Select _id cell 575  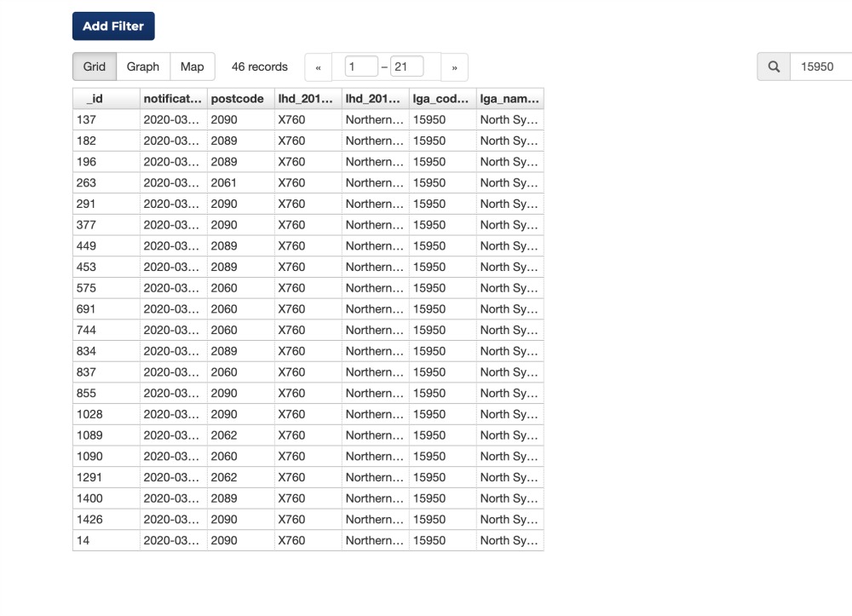point(106,288)
